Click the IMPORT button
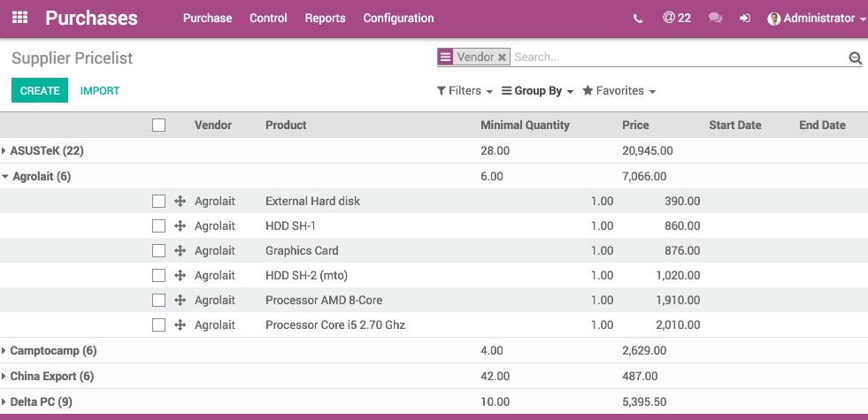 [x=100, y=91]
